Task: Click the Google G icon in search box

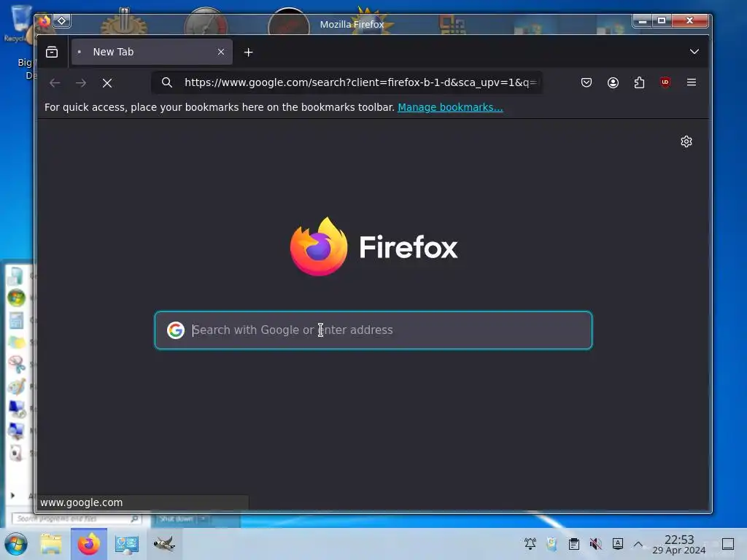Action: 175,330
